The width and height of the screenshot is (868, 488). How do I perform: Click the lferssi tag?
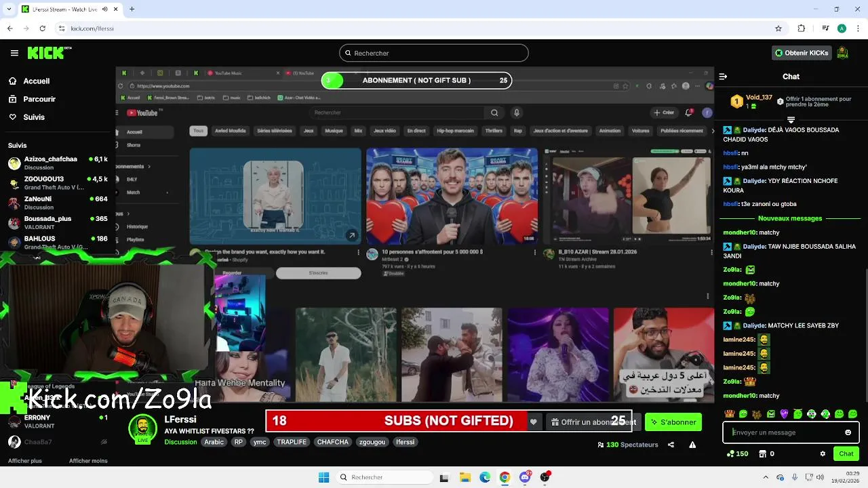(x=406, y=442)
